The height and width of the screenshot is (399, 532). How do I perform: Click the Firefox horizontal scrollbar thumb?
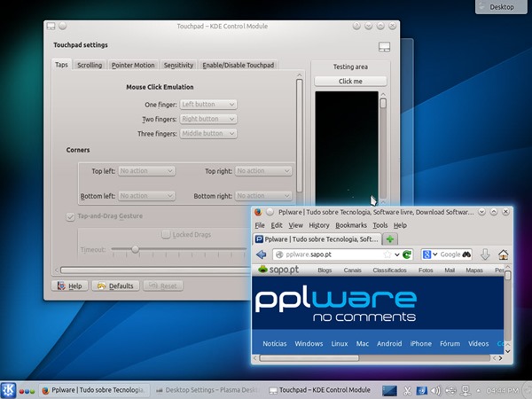pos(309,358)
